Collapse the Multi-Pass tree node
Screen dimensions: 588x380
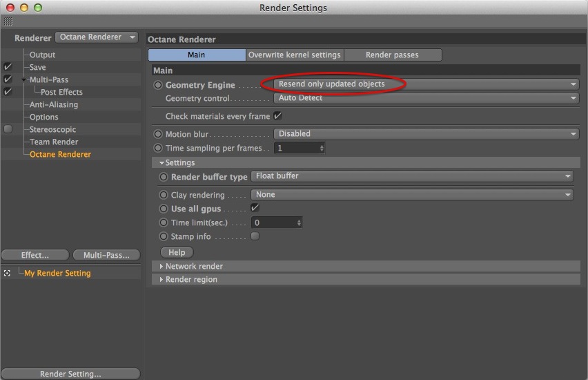[x=24, y=80]
